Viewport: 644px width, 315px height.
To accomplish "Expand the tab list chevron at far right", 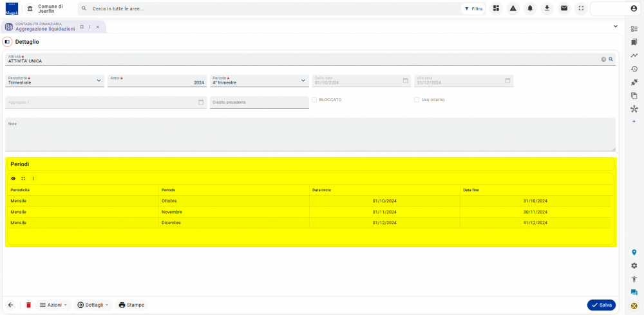I will tap(615, 26).
